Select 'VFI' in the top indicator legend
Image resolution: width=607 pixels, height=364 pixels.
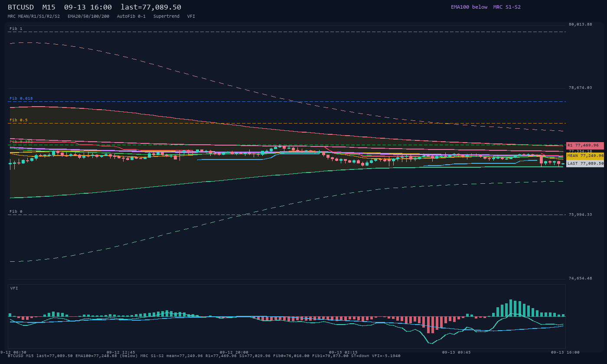(x=191, y=16)
